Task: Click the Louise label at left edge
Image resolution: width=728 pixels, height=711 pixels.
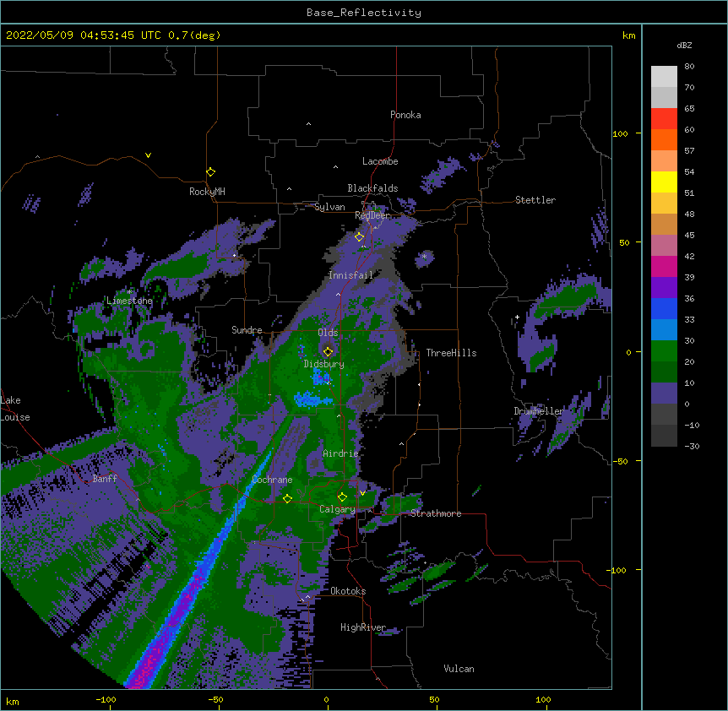Action: 15,417
